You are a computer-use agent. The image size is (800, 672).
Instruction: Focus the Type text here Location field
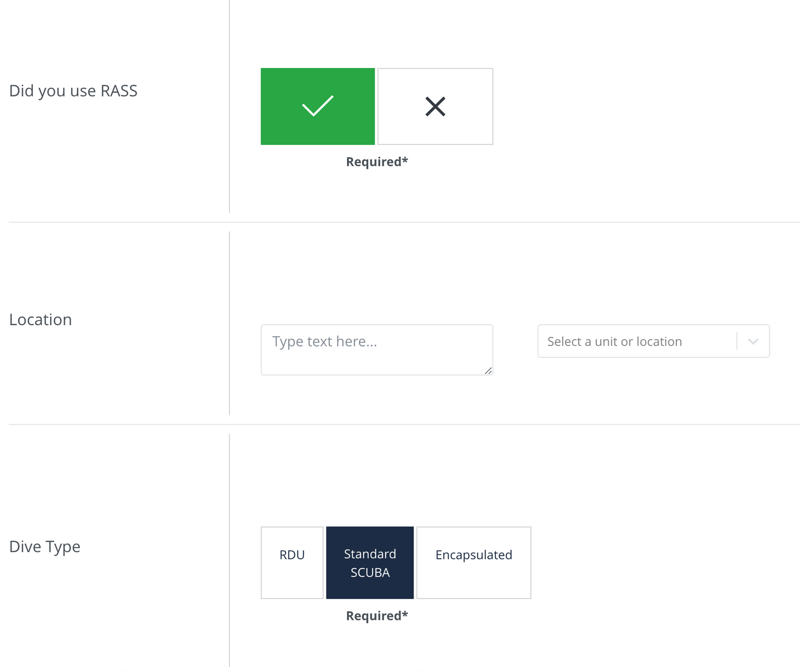click(377, 350)
